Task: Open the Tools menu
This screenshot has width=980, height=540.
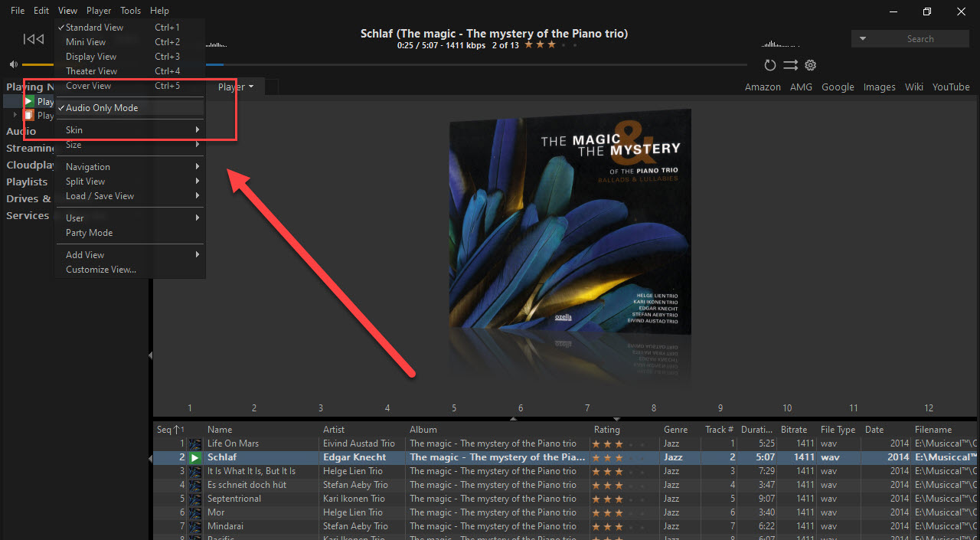Action: (x=131, y=11)
